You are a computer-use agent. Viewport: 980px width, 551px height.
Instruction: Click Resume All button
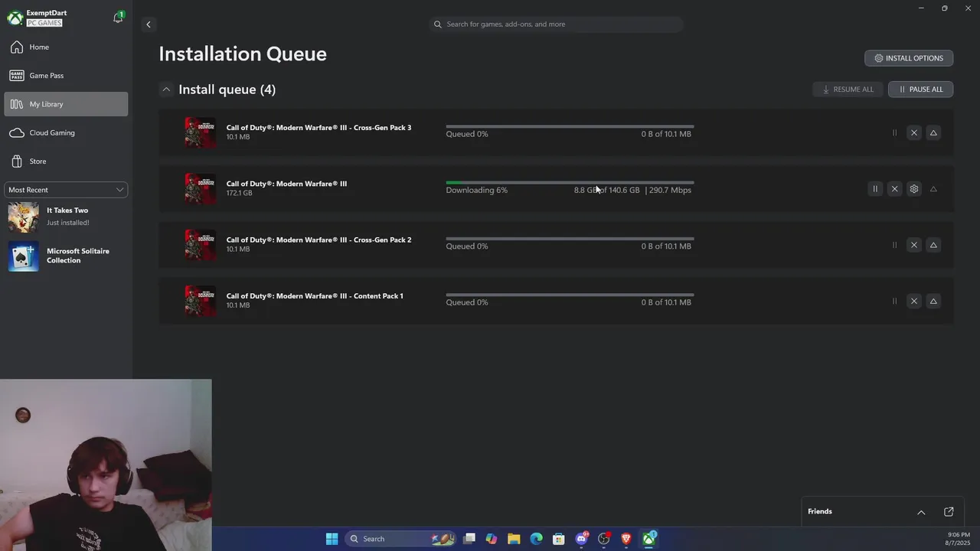pyautogui.click(x=848, y=90)
